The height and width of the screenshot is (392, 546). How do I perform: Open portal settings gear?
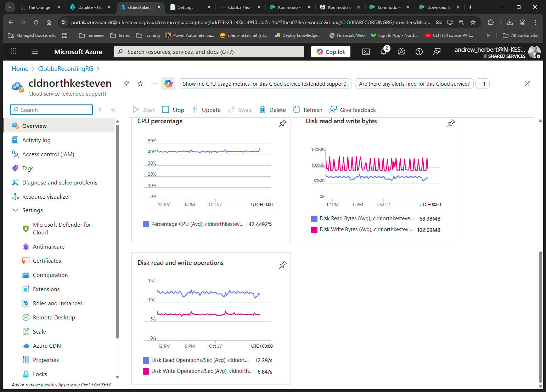(x=401, y=52)
